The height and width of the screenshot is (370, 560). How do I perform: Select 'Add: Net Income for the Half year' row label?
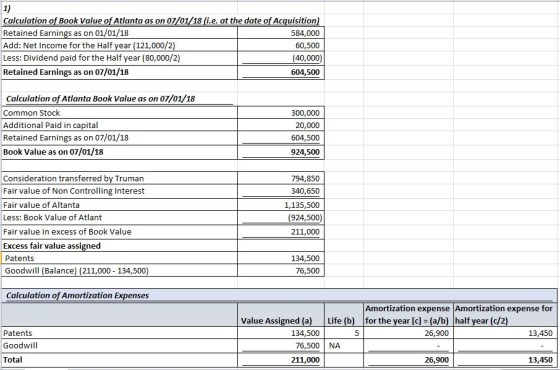click(x=120, y=45)
